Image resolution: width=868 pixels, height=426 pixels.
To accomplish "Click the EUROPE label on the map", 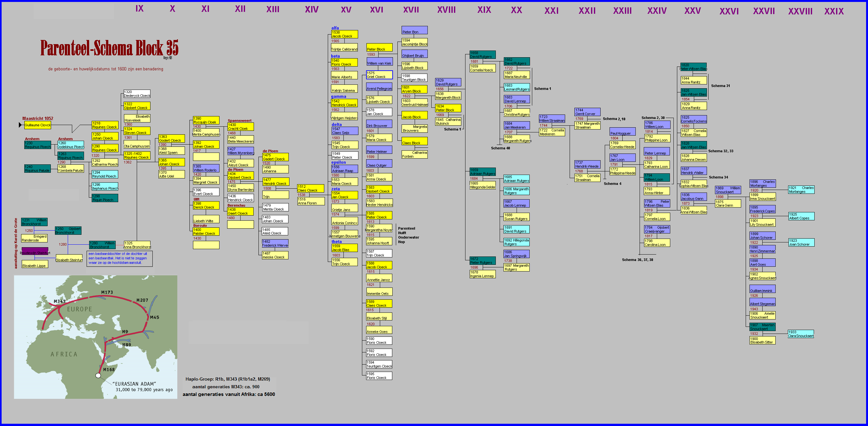I will coord(79,309).
